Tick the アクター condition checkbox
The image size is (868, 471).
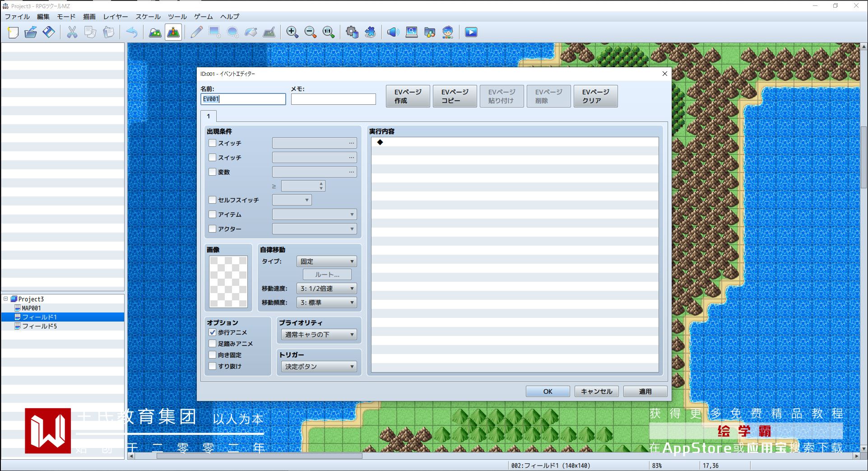tap(213, 229)
